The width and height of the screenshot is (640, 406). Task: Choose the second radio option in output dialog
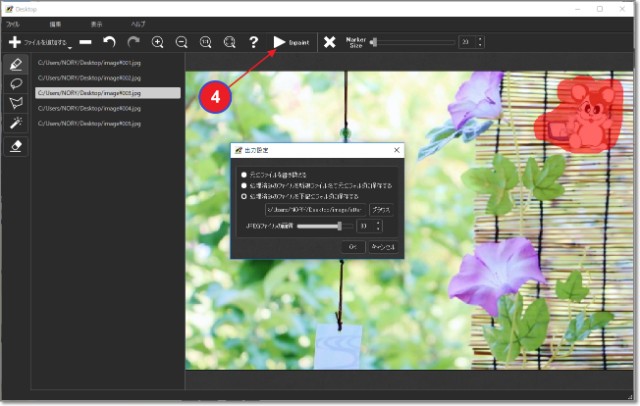pos(243,185)
